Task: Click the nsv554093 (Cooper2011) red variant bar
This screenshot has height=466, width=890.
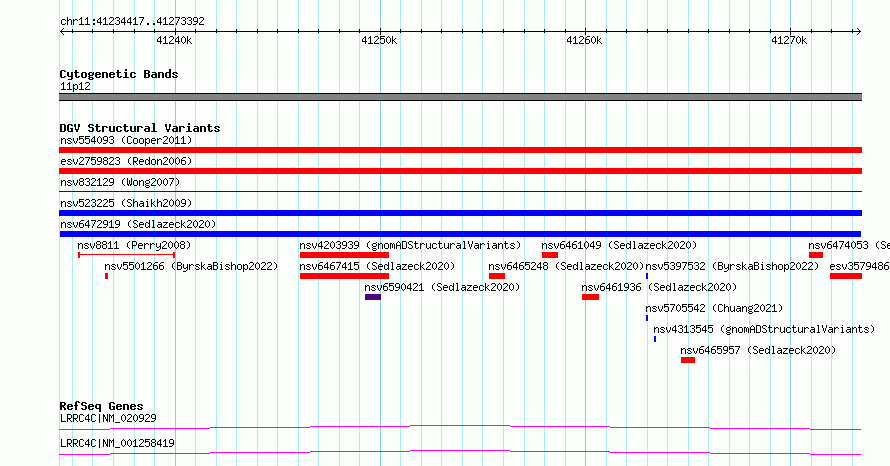Action: pos(460,150)
